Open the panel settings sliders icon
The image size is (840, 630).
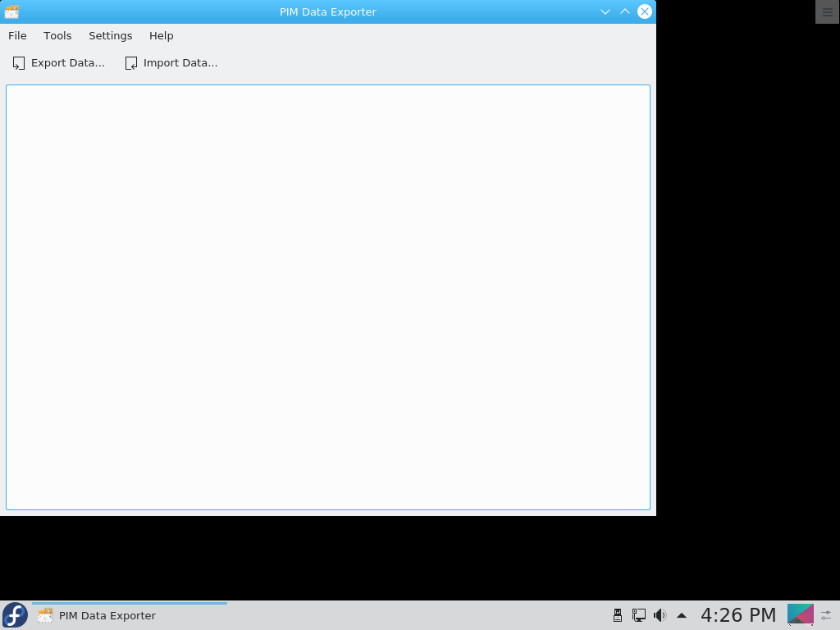[x=827, y=615]
